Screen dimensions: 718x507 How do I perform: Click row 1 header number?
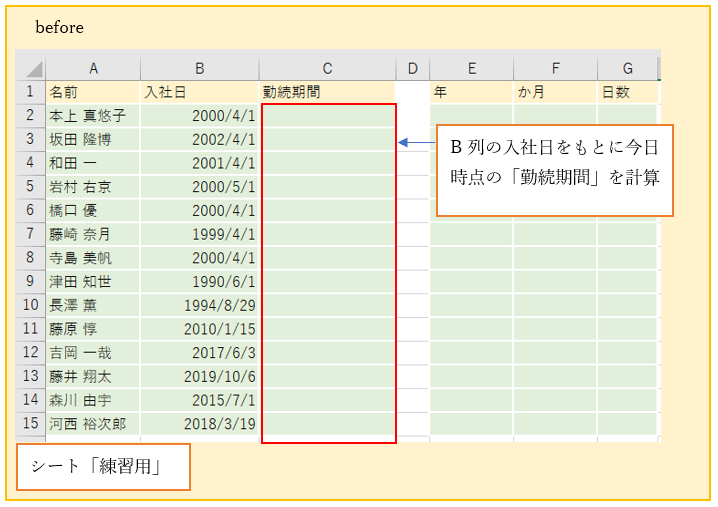coord(31,92)
